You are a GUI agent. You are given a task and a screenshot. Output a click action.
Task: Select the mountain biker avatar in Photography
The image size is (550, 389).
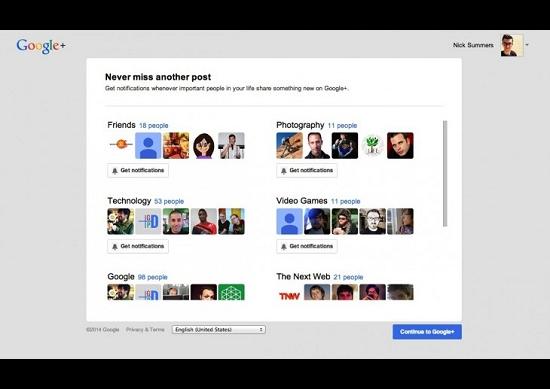click(289, 145)
